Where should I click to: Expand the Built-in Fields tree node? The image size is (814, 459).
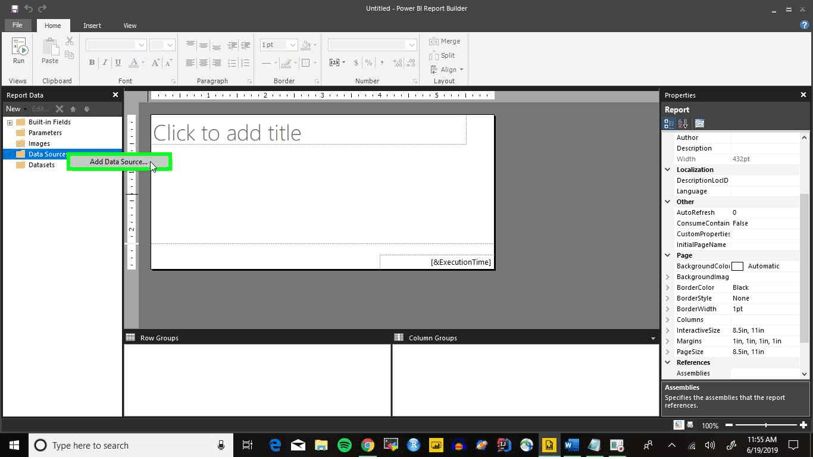click(x=9, y=123)
